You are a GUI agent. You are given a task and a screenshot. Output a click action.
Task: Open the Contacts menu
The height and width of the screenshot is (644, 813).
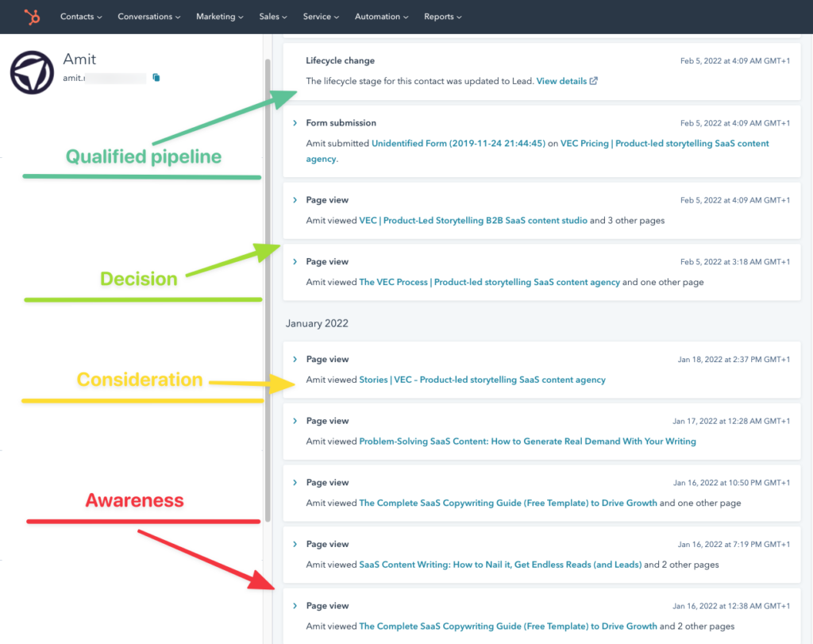[x=81, y=17]
